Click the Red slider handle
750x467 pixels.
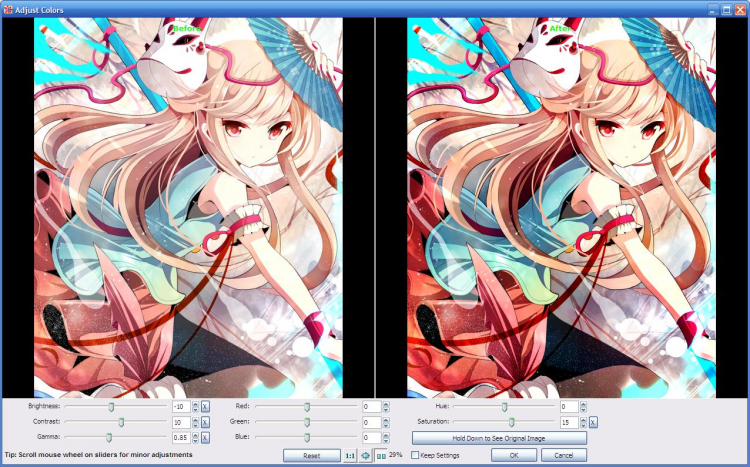[x=307, y=407]
